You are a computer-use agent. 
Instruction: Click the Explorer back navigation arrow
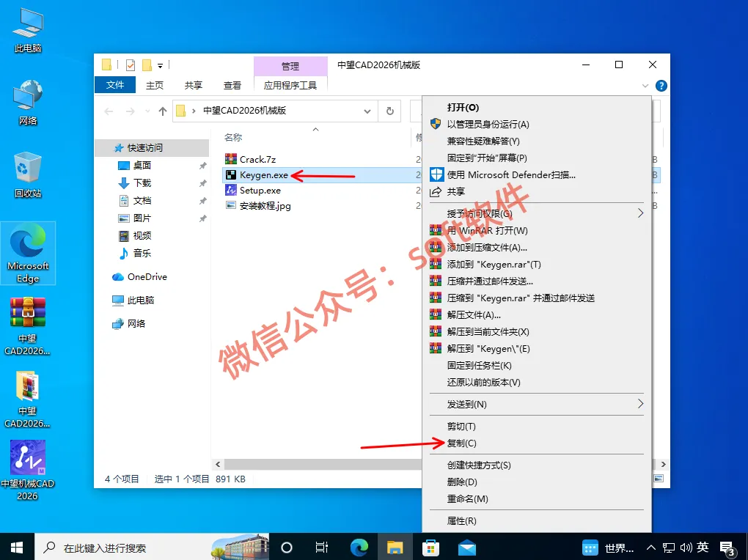[109, 111]
